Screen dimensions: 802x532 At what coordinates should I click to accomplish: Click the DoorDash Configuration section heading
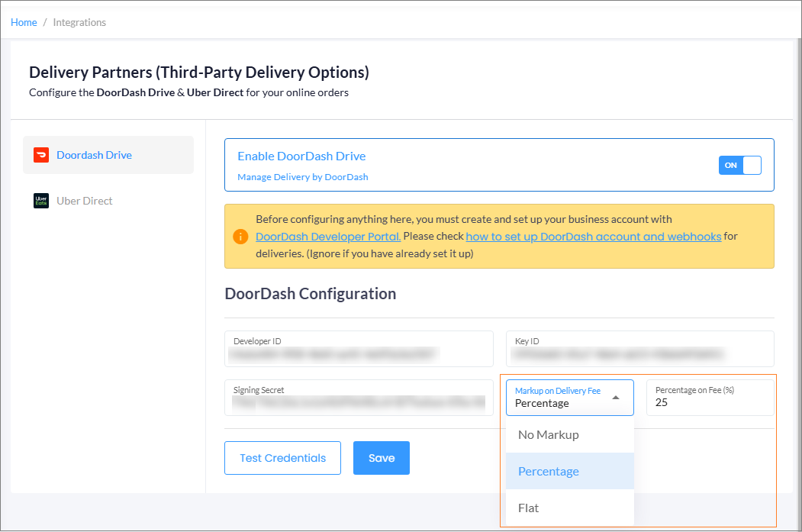[x=311, y=294]
